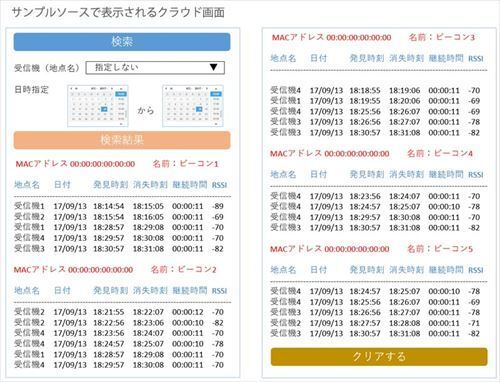Screen dimensions: 500x382
Task: Click the 日時指定 label
Action: pyautogui.click(x=31, y=90)
